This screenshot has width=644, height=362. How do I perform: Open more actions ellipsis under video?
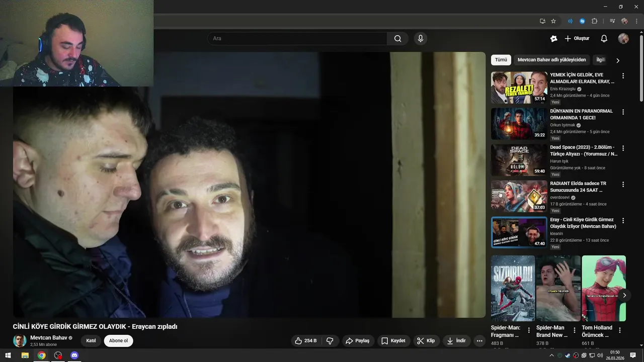pos(479,341)
